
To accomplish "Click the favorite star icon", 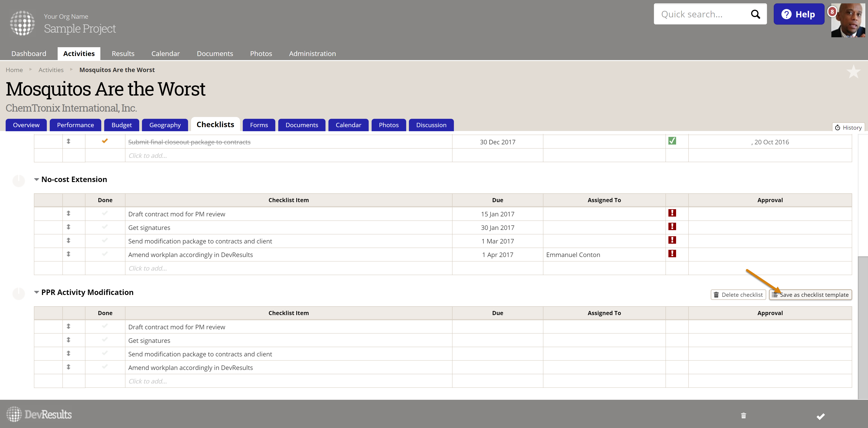I will click(x=853, y=72).
